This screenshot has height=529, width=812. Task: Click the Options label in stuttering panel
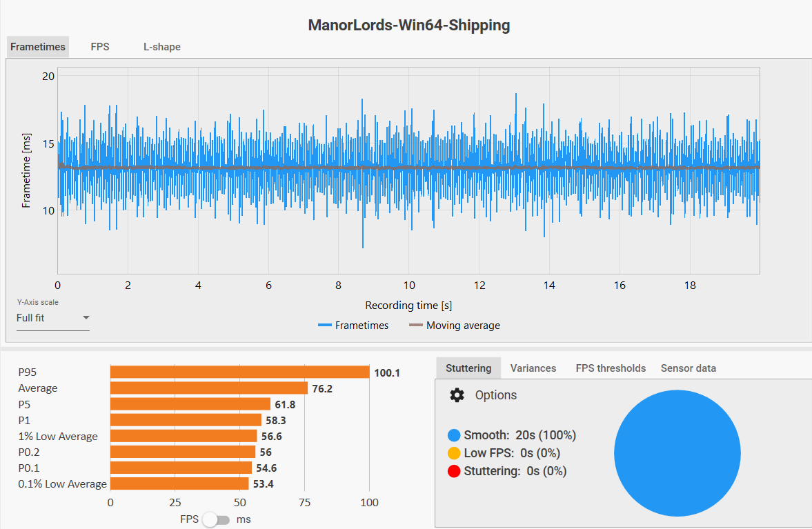(x=496, y=395)
